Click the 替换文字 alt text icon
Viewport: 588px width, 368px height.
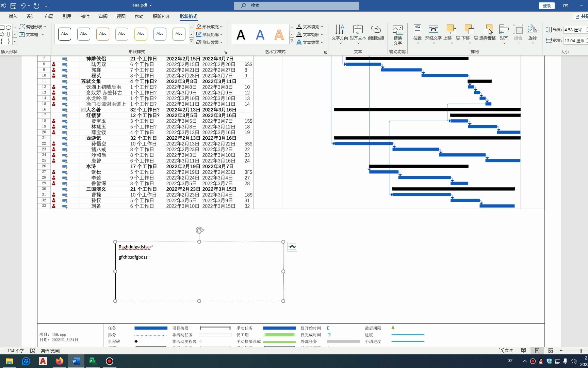397,35
